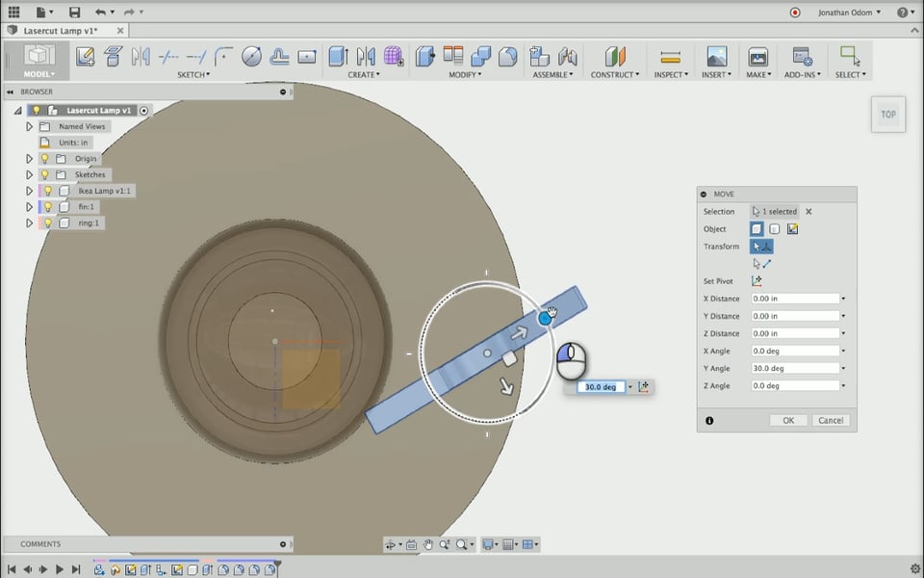Click the Orbit navigation icon
Viewport: 924px width, 578px height.
point(390,544)
